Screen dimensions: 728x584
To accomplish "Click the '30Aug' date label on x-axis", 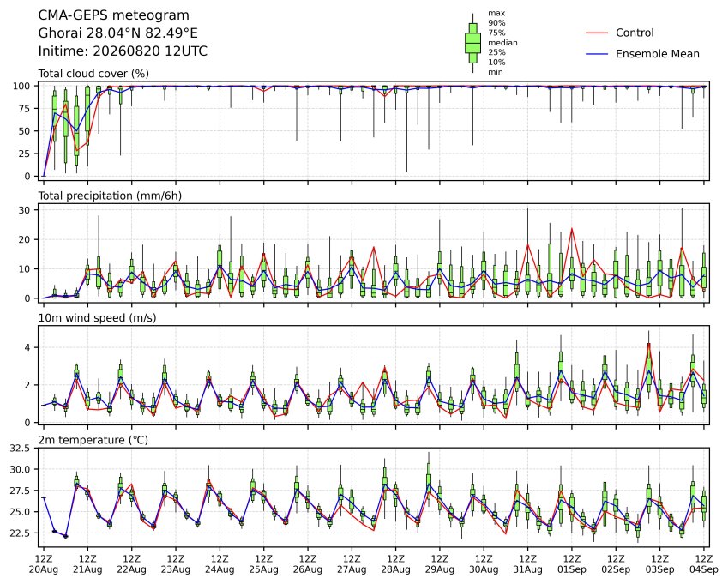I will [x=484, y=569].
